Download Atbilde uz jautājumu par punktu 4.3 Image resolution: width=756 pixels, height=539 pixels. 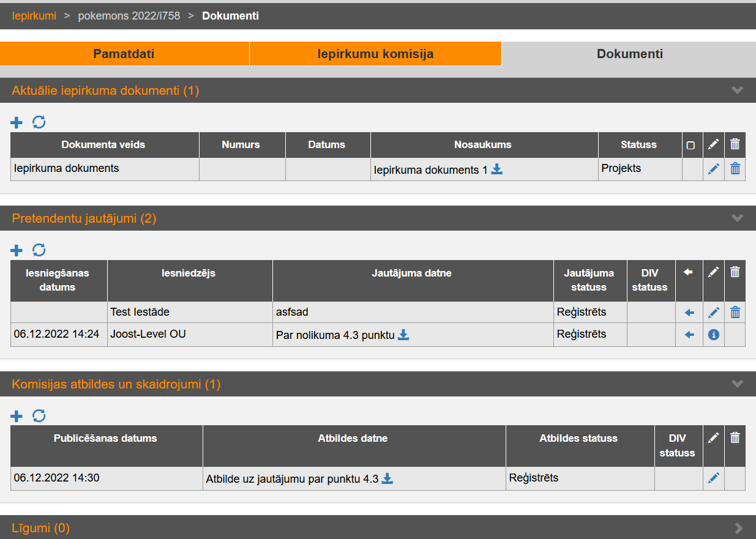387,479
